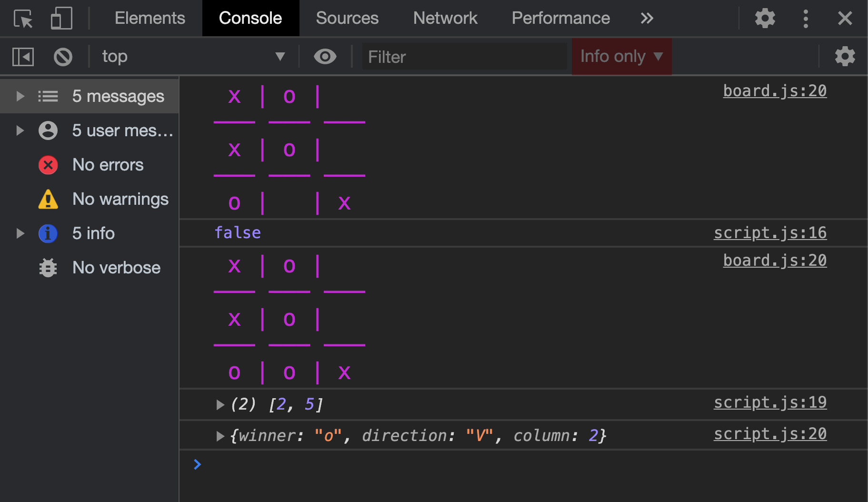Create a live expression with the eye icon
This screenshot has width=868, height=502.
pyautogui.click(x=325, y=56)
